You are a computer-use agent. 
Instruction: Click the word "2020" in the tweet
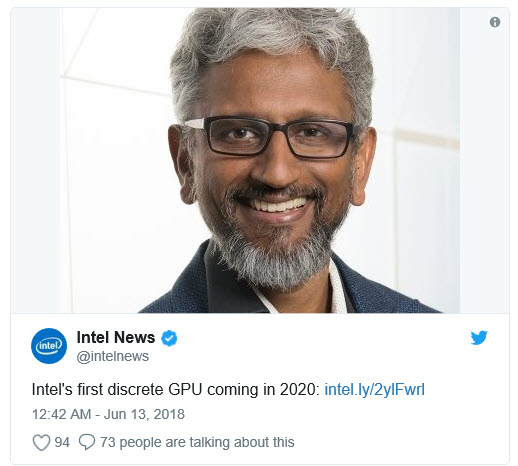[x=297, y=389]
